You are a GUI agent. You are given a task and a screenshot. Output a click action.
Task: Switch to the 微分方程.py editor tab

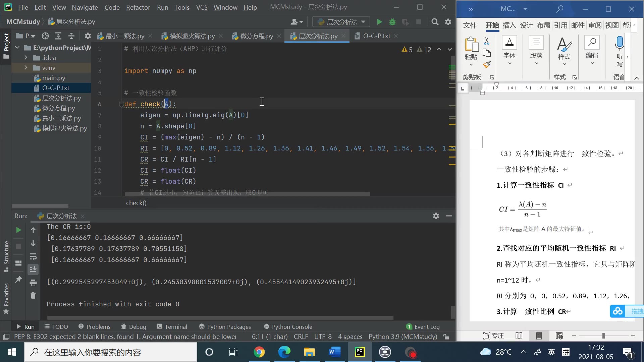click(x=256, y=36)
